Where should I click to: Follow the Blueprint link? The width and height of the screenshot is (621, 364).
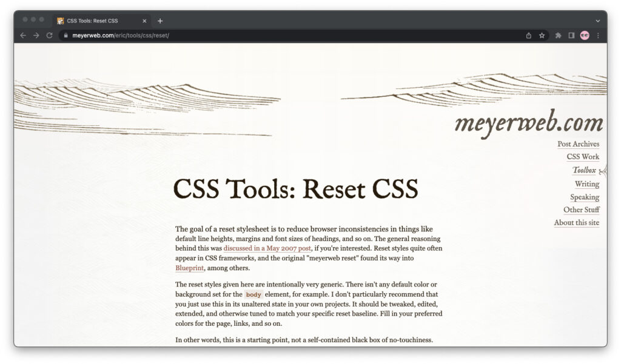(x=189, y=268)
